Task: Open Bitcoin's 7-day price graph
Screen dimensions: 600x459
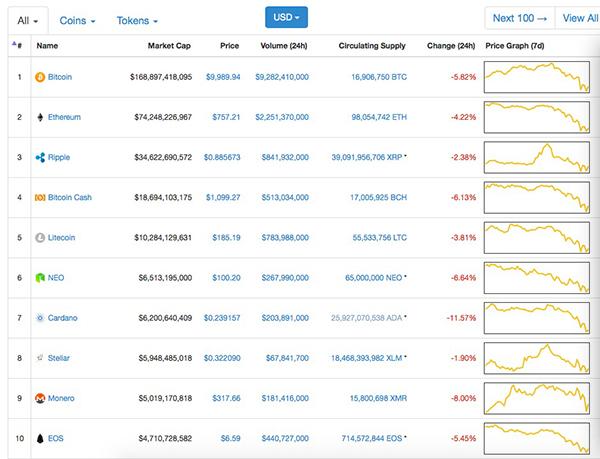Action: pyautogui.click(x=536, y=77)
